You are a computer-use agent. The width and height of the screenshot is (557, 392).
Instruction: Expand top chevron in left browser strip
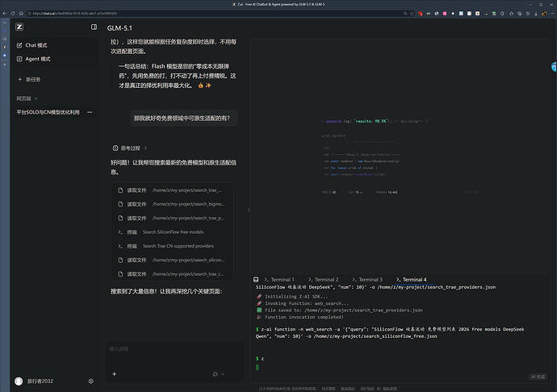click(x=5, y=23)
